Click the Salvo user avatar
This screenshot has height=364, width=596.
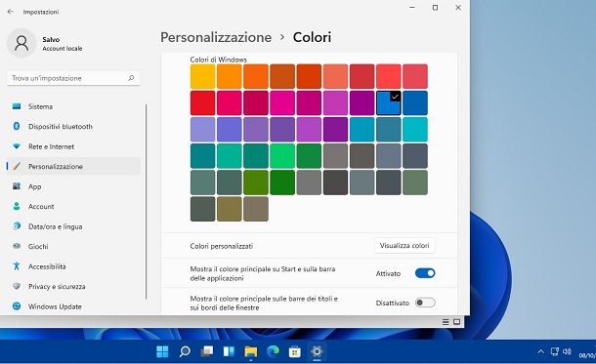[x=21, y=43]
